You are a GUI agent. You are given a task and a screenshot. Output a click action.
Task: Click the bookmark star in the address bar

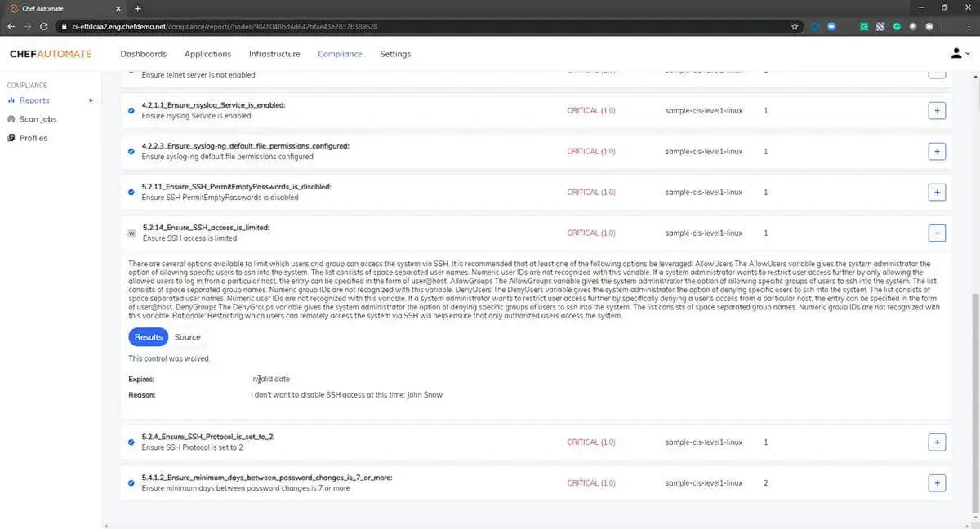[x=795, y=26]
